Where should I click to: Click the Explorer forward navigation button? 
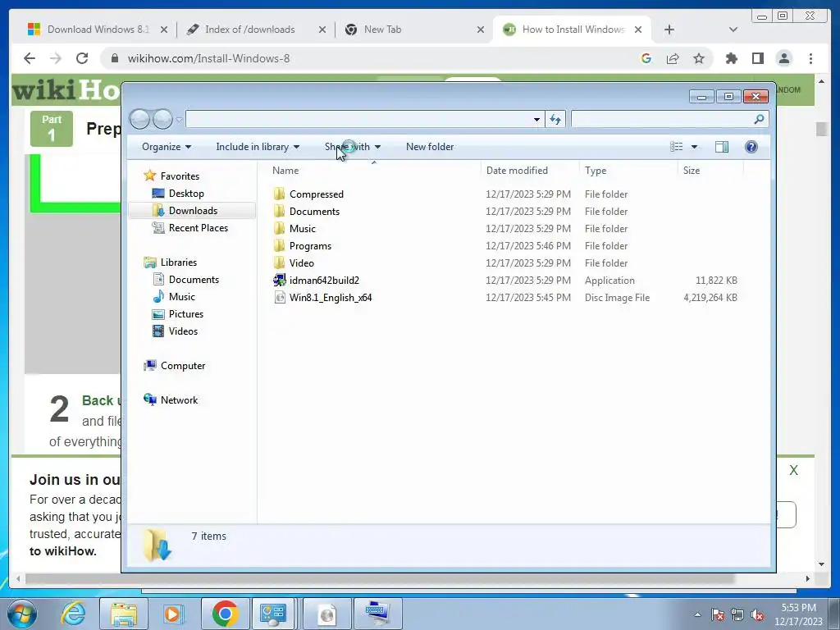point(162,119)
